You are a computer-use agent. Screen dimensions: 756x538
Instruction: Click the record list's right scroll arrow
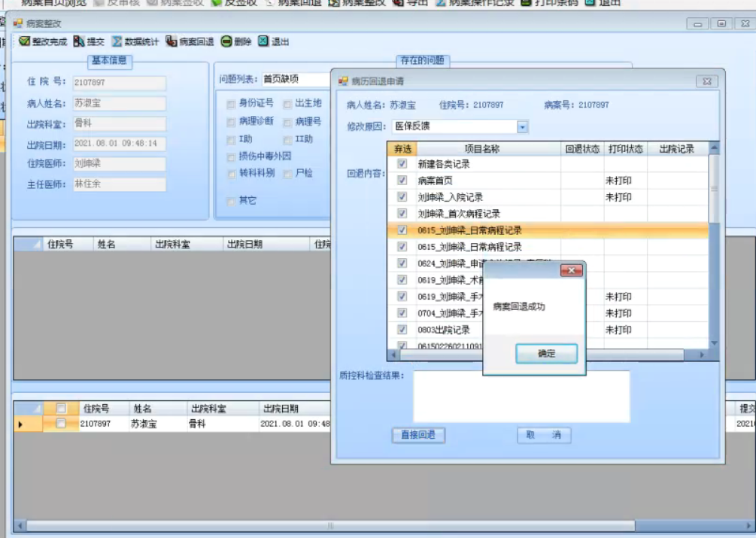click(x=702, y=355)
